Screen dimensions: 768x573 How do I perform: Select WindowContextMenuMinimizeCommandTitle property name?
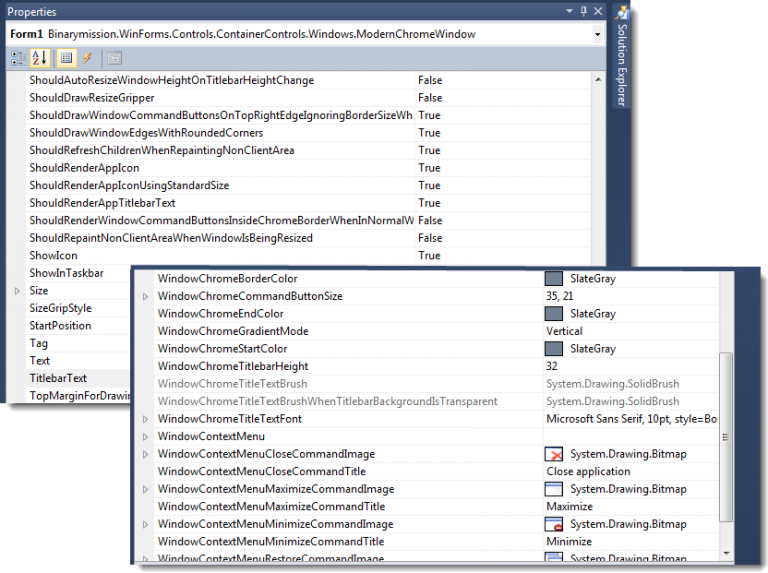tap(270, 542)
